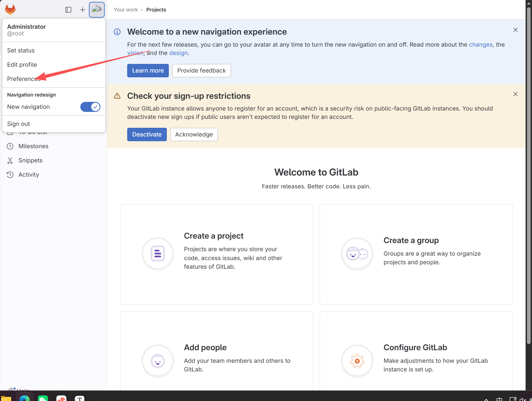
Task: Open the create new plus menu
Action: (x=83, y=10)
